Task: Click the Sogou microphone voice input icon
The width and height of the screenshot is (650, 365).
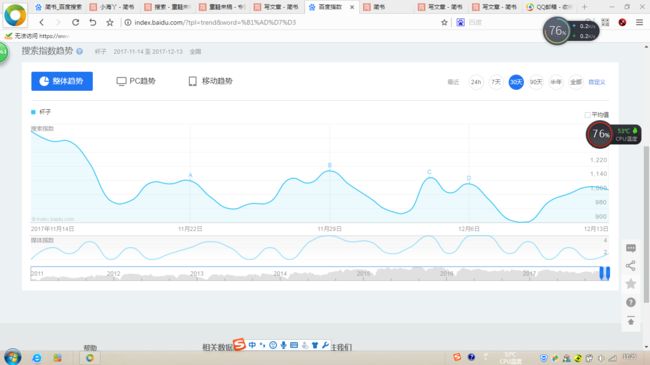Action: click(x=284, y=345)
